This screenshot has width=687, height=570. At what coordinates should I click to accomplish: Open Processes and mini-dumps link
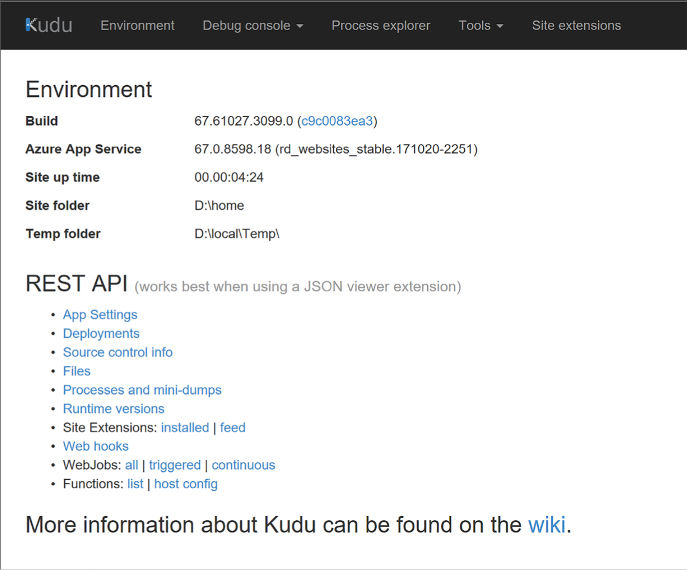pyautogui.click(x=142, y=390)
